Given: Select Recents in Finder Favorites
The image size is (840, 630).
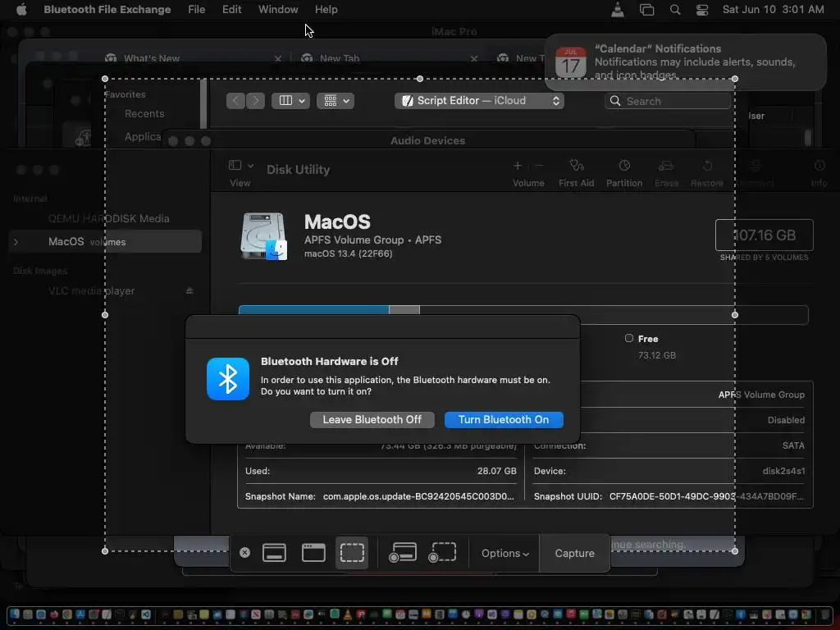Looking at the screenshot, I should click(144, 113).
